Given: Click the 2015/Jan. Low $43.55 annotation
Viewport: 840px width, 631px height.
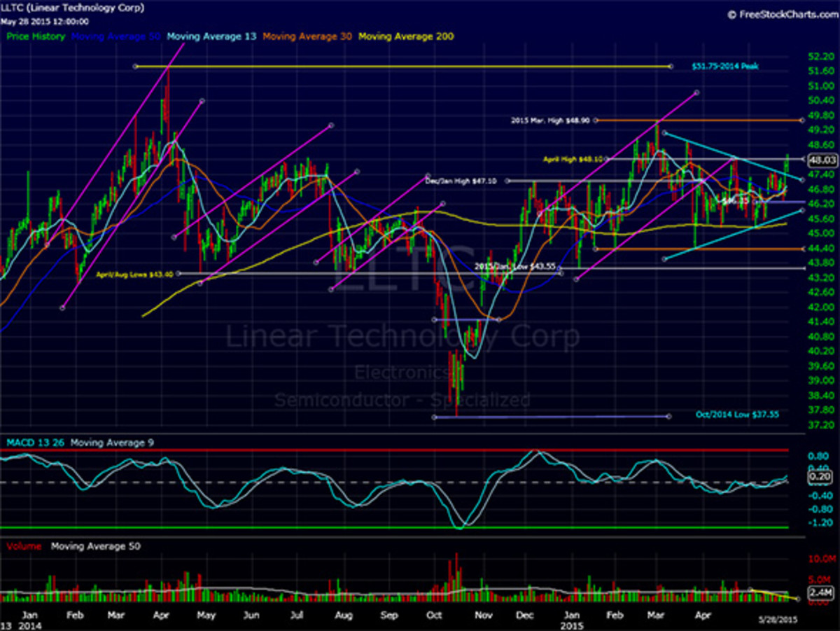Looking at the screenshot, I should pyautogui.click(x=516, y=267).
